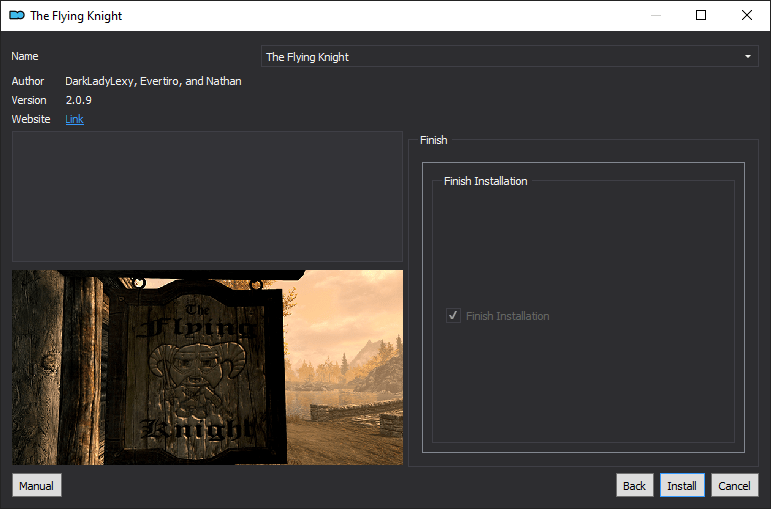Go back with the Back button

tap(634, 485)
